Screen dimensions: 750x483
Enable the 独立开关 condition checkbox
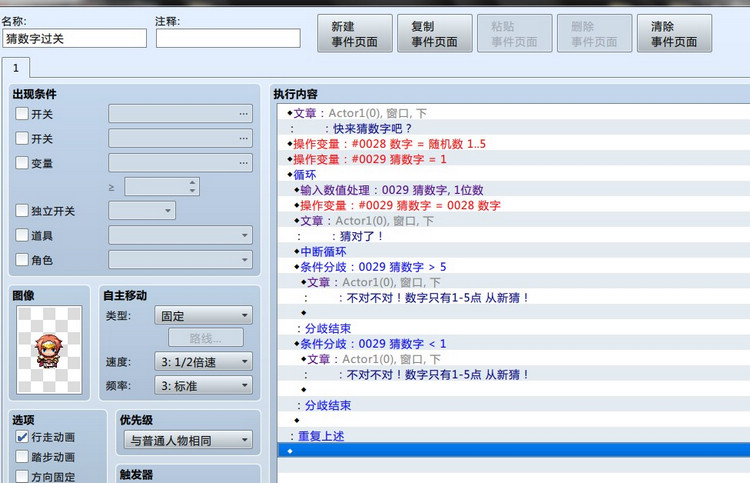click(22, 210)
